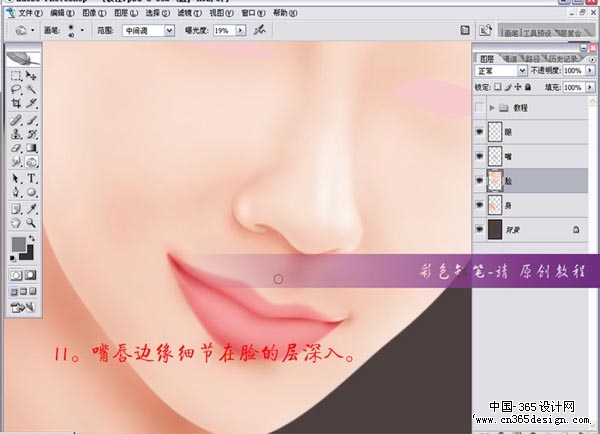Viewport: 600px width, 434px height.
Task: Select the Healing Brush tool
Action: click(16, 120)
